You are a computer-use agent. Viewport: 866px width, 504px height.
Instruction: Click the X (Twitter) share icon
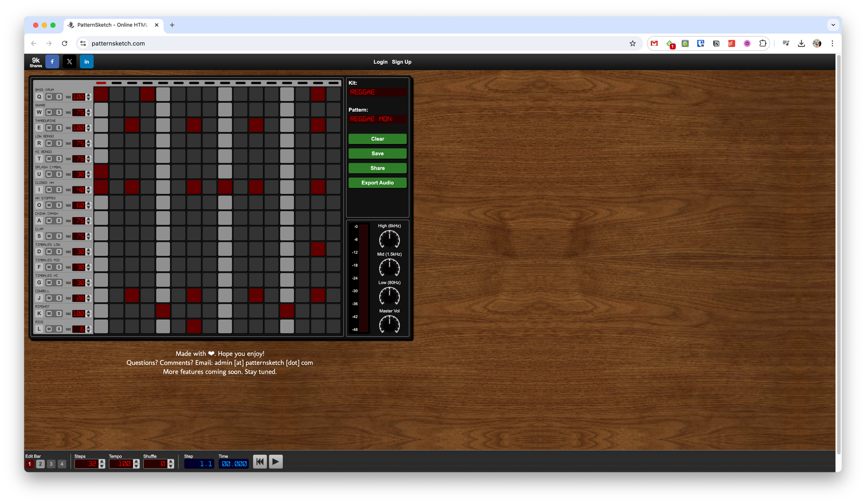tap(69, 62)
